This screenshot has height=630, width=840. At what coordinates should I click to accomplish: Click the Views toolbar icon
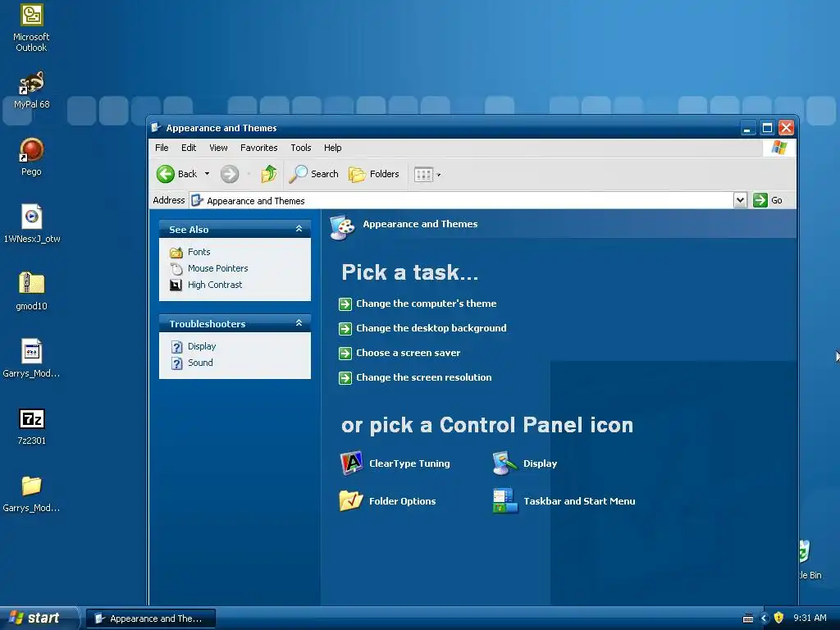coord(423,175)
